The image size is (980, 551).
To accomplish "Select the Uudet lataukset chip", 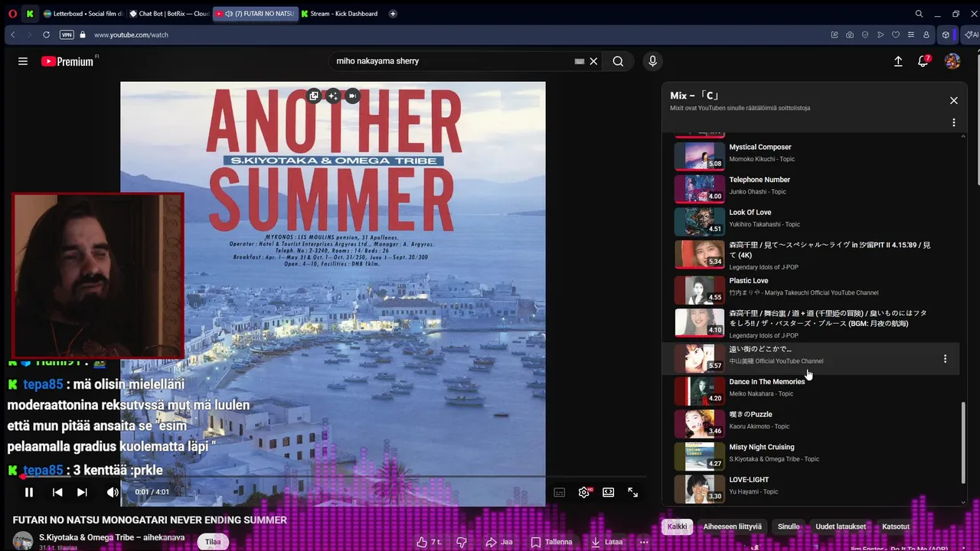I will point(841,527).
